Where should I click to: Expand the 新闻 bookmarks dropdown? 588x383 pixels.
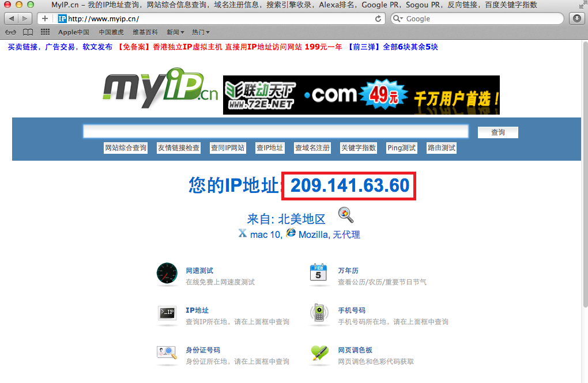tap(175, 32)
